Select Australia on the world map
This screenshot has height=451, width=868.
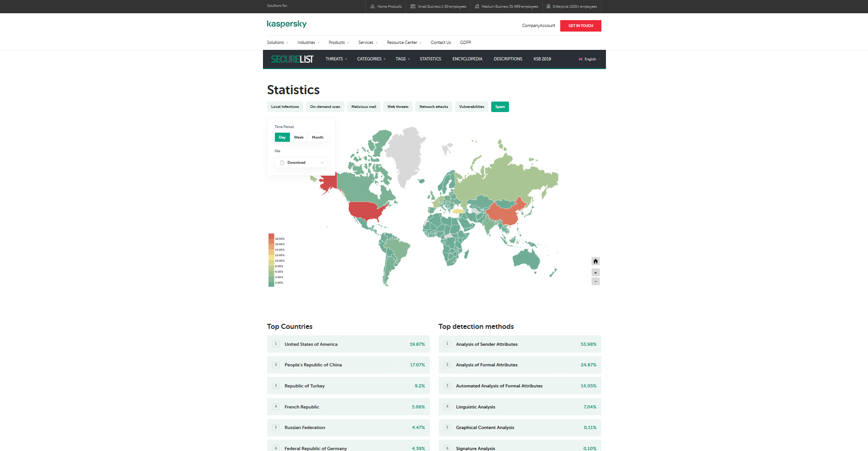(526, 259)
